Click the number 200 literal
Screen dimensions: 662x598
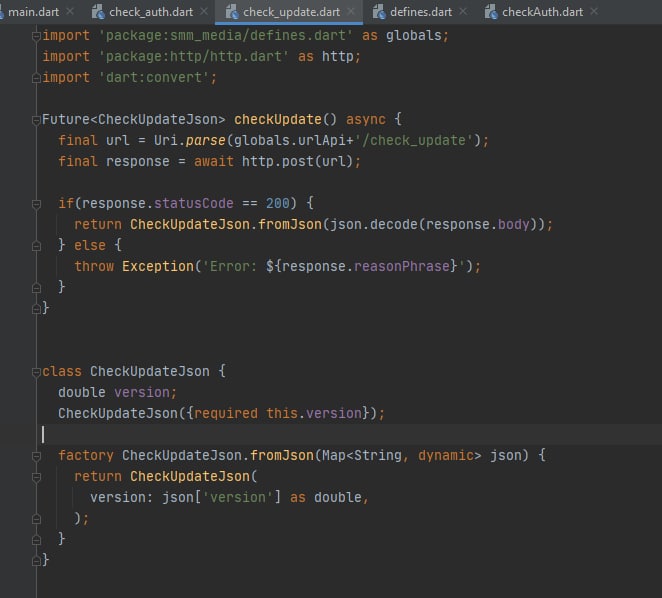pyautogui.click(x=277, y=204)
